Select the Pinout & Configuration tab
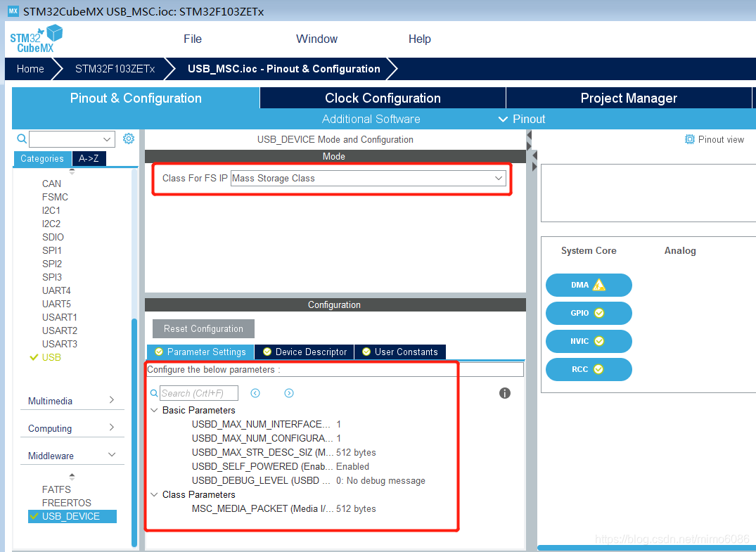The width and height of the screenshot is (756, 552). (x=136, y=98)
